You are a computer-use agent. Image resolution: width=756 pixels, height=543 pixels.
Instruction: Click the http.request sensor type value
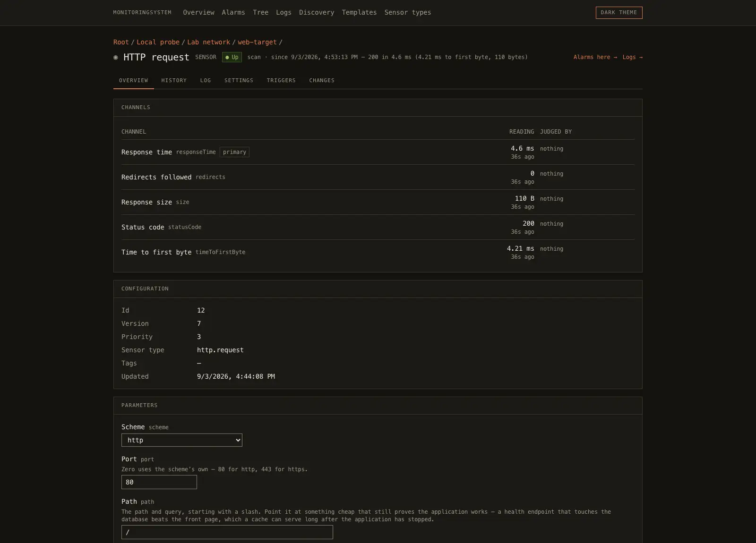pos(220,350)
